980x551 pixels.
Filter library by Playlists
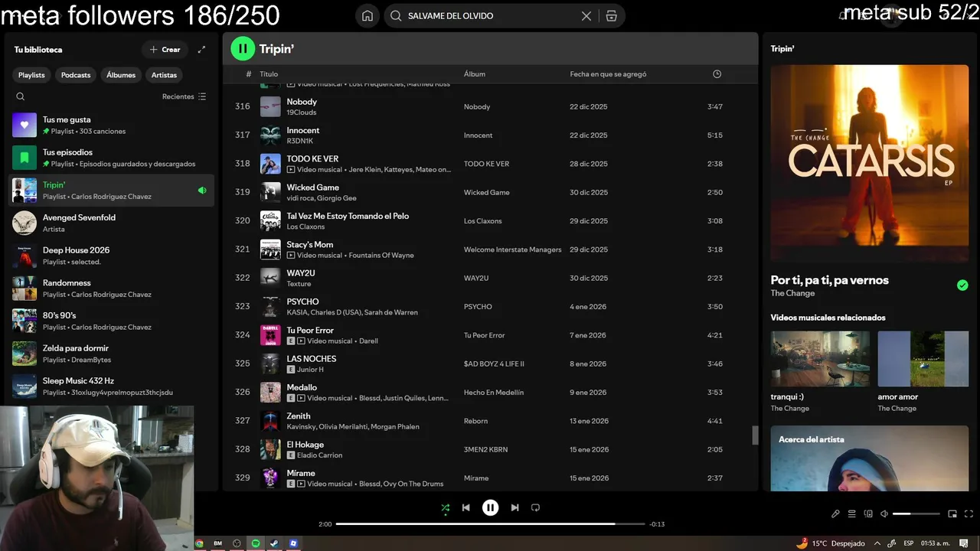pos(31,75)
